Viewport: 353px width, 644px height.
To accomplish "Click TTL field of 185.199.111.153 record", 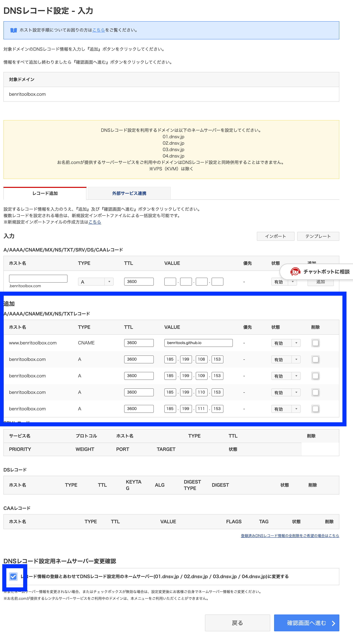I will (x=139, y=409).
